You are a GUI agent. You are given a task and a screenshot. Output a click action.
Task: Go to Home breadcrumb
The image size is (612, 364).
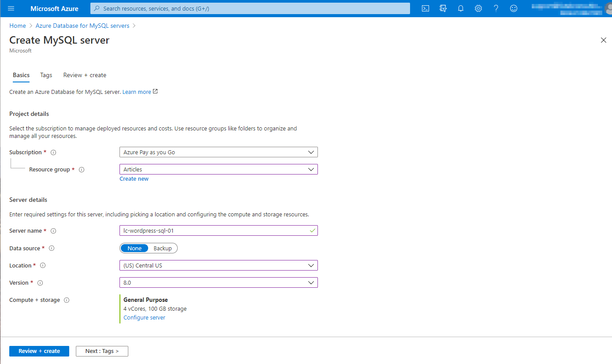click(x=18, y=26)
